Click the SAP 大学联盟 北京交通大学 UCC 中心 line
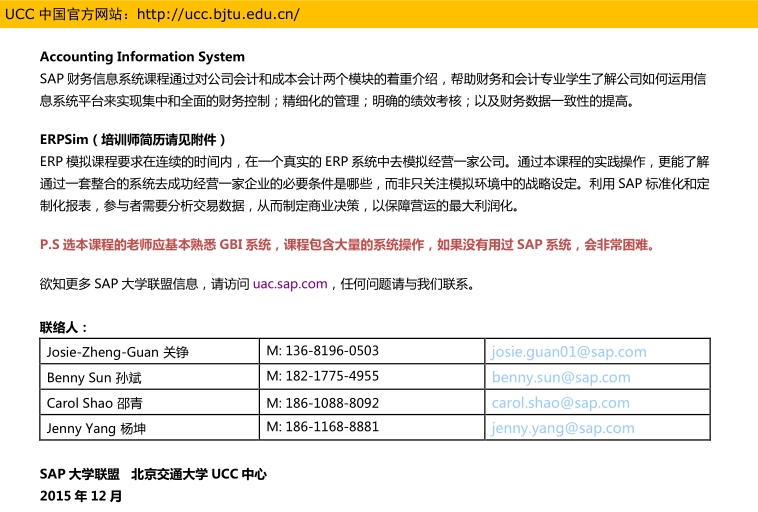This screenshot has width=758, height=512. (153, 474)
